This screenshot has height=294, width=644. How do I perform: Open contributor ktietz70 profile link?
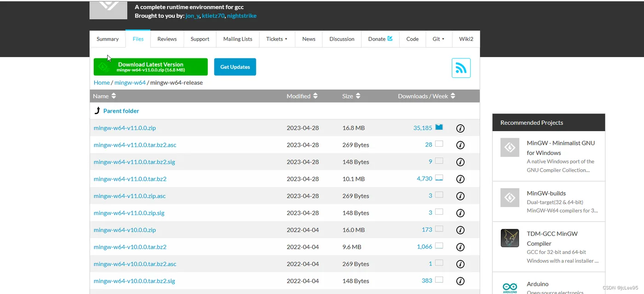[x=213, y=16]
